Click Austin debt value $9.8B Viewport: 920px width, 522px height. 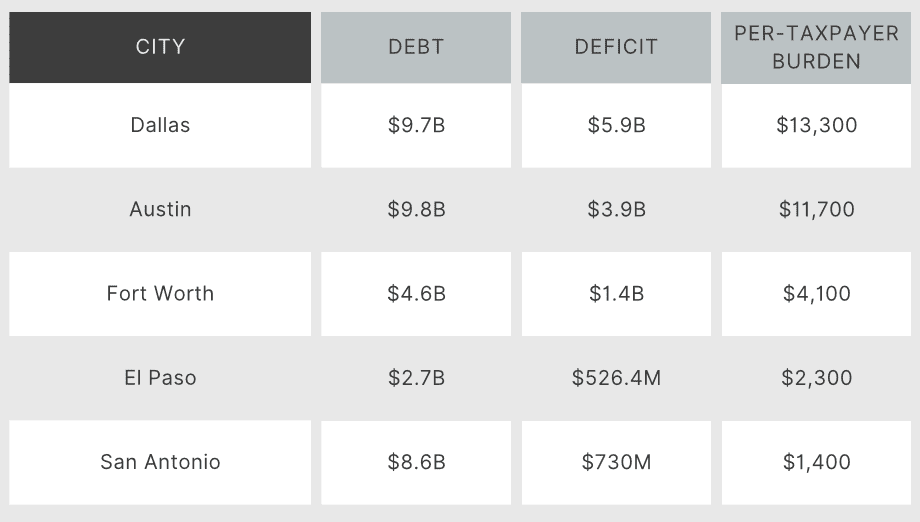[x=416, y=209]
